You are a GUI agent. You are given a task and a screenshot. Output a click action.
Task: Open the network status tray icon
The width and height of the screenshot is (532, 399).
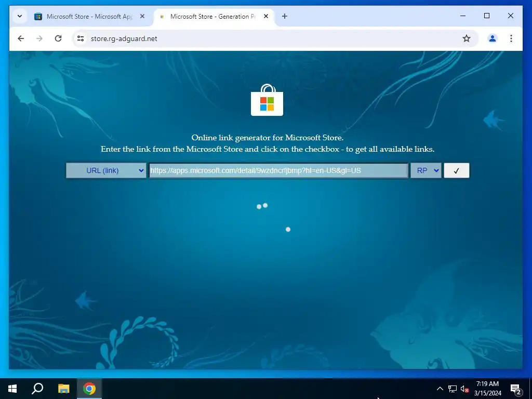(453, 389)
